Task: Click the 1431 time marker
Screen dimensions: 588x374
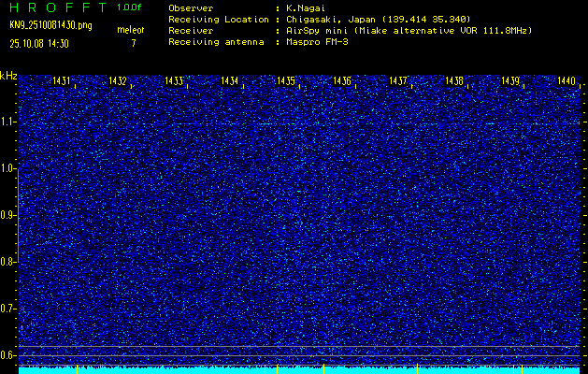Action: click(62, 81)
